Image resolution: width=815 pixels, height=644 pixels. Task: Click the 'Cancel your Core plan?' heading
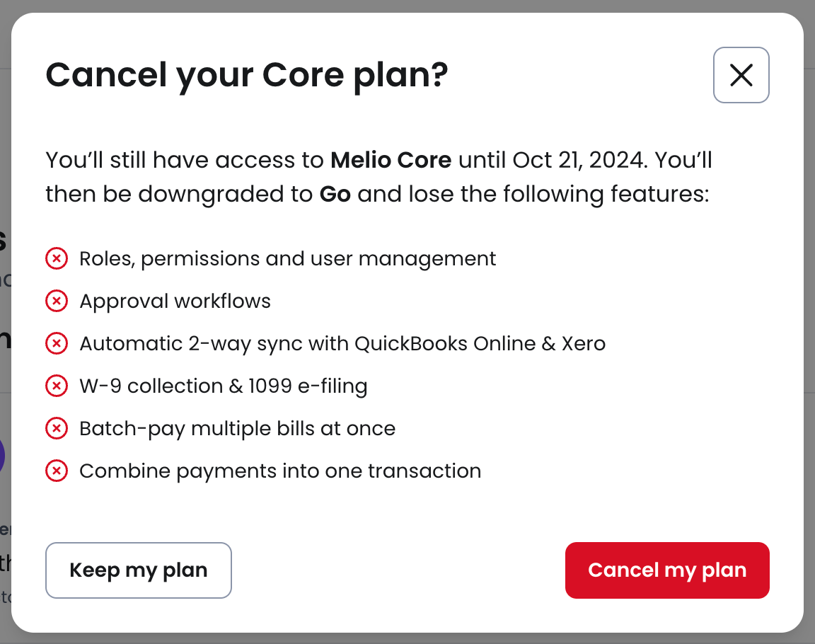247,75
